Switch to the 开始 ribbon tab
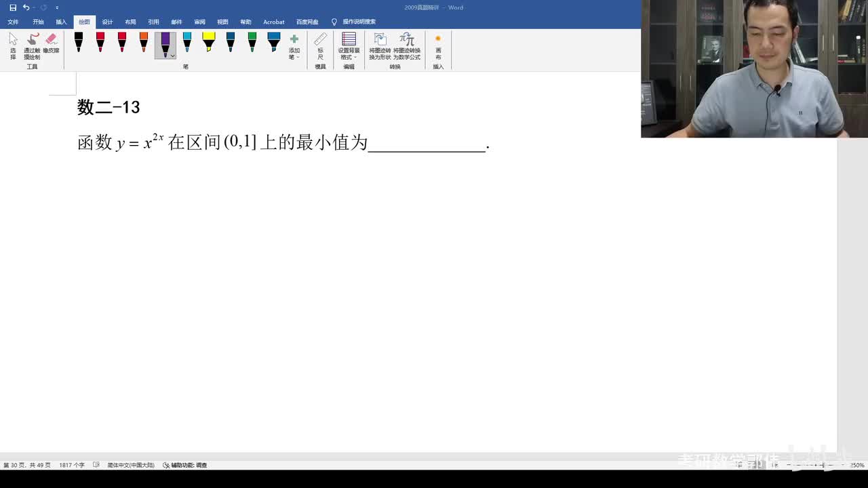Screen dimensions: 868x488 coord(38,22)
